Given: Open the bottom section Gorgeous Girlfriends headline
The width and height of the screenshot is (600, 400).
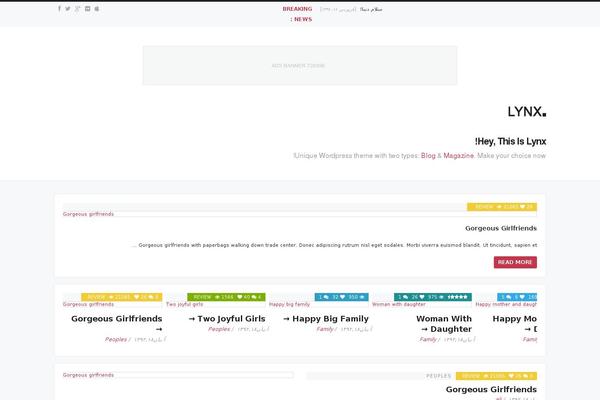Looking at the screenshot, I should click(491, 389).
